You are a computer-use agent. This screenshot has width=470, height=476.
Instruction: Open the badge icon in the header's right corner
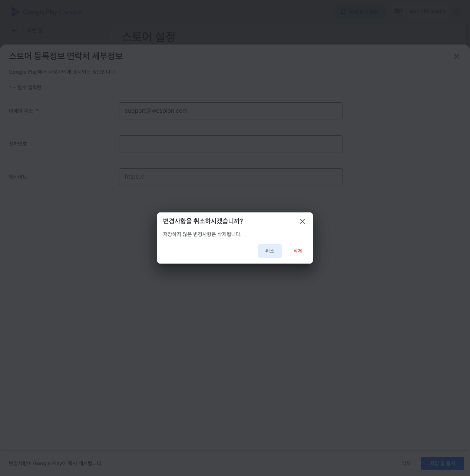click(457, 12)
